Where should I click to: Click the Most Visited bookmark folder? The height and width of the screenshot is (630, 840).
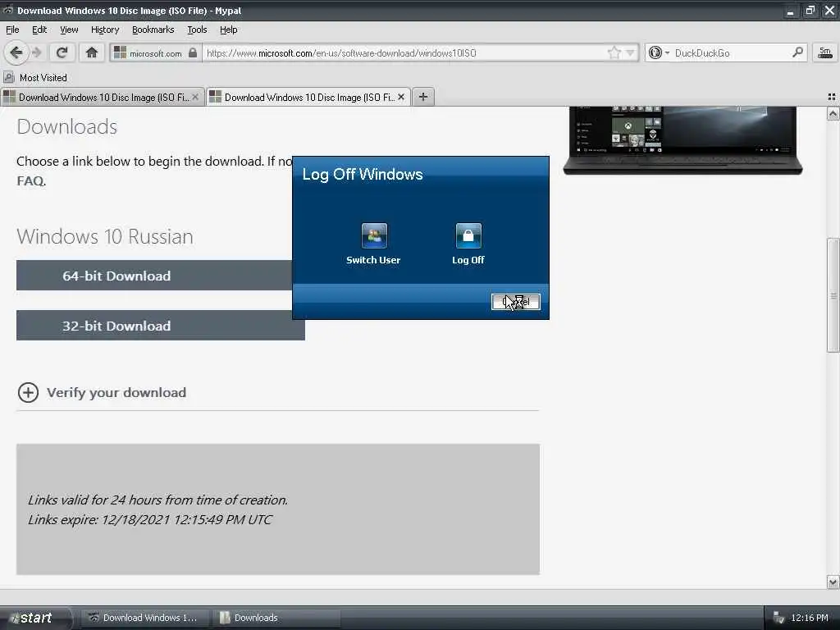coord(35,78)
